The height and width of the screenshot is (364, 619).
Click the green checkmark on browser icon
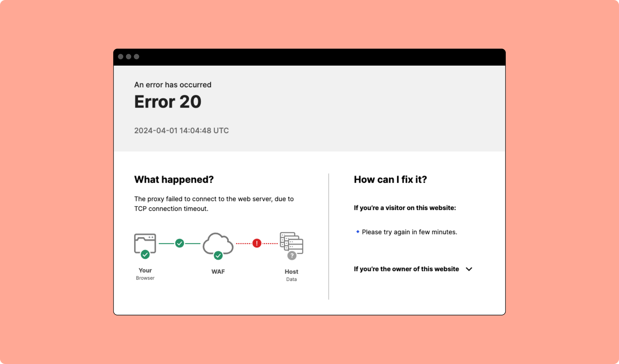tap(145, 254)
